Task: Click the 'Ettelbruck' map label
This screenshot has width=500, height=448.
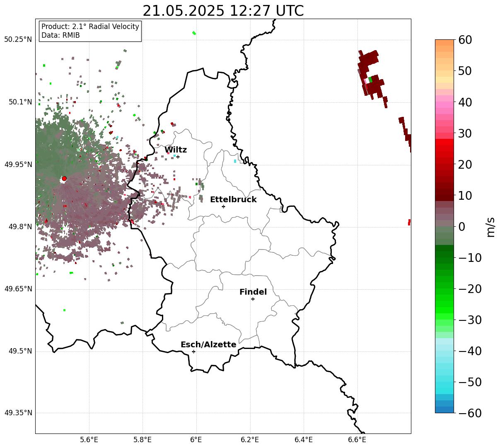Action: point(233,200)
